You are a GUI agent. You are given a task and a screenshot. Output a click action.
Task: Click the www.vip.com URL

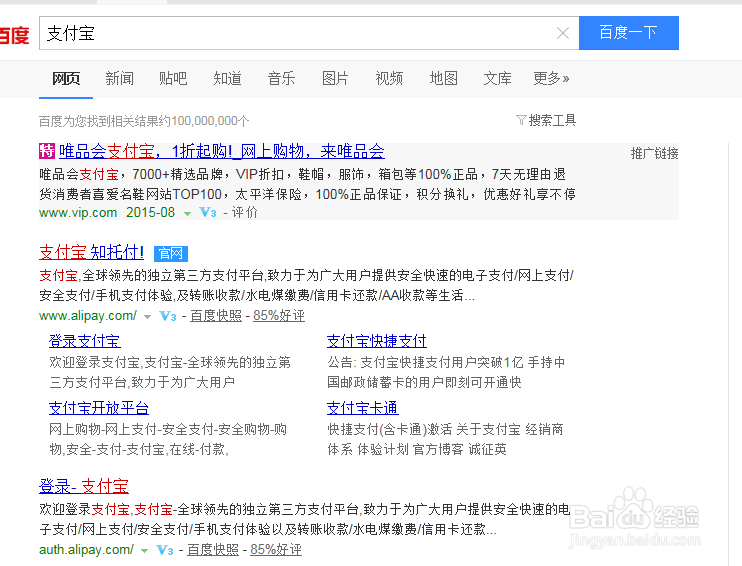click(78, 212)
